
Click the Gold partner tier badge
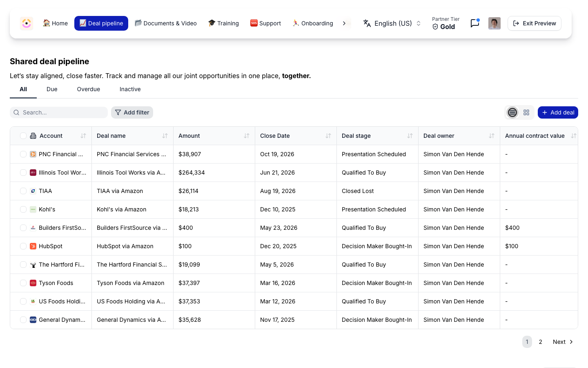pos(444,27)
